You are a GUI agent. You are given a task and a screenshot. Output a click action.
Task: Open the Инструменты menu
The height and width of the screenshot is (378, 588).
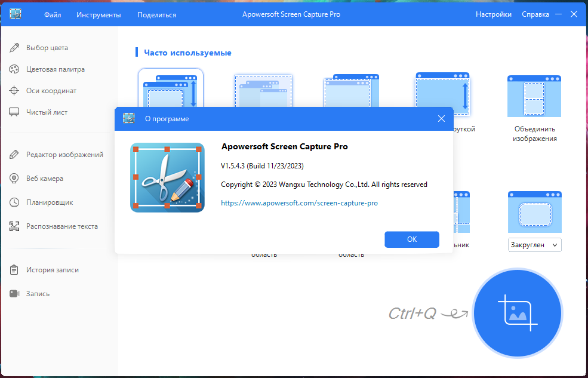98,14
